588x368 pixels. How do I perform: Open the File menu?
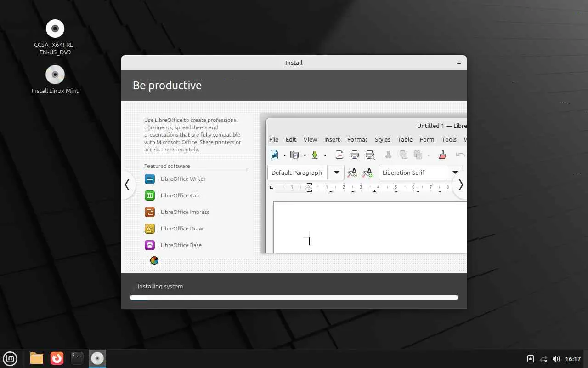click(274, 139)
